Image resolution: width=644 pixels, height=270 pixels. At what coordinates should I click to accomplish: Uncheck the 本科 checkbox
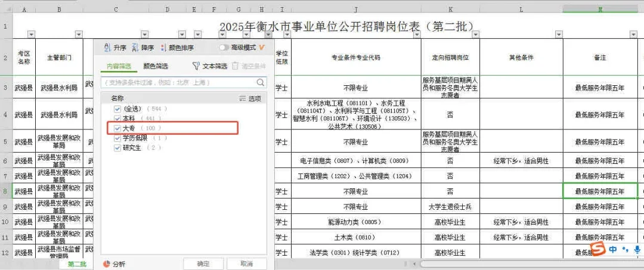[117, 118]
